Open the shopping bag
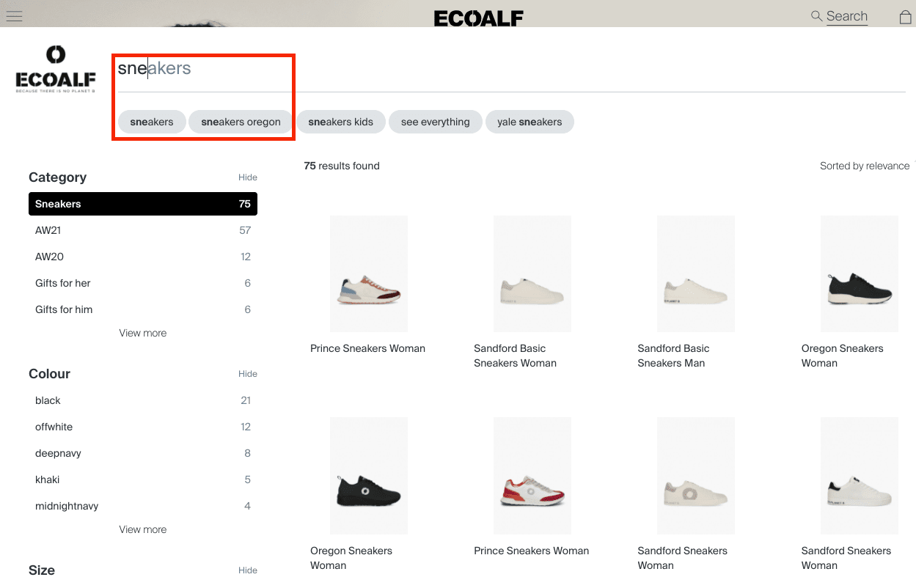The image size is (916, 588). [905, 15]
